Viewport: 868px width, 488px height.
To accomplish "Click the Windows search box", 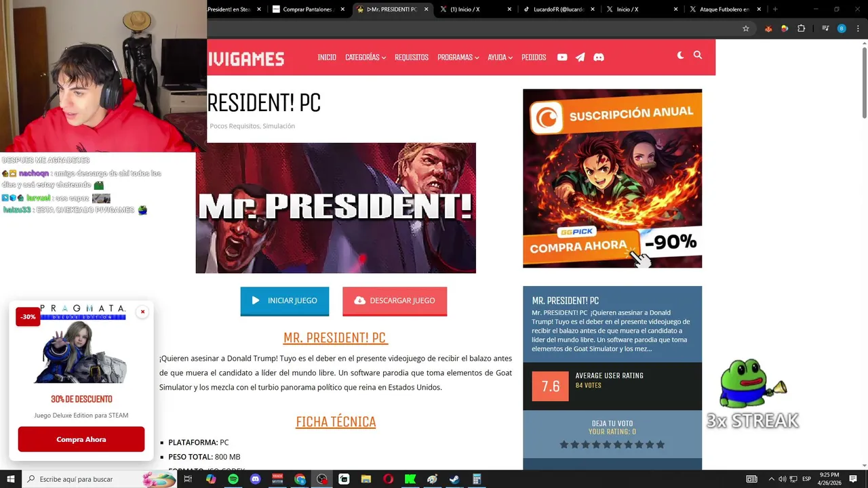I will [x=99, y=479].
